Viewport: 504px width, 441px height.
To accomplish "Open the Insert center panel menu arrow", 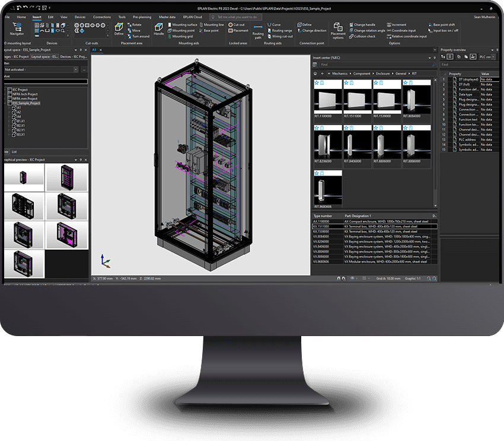I will pos(429,58).
